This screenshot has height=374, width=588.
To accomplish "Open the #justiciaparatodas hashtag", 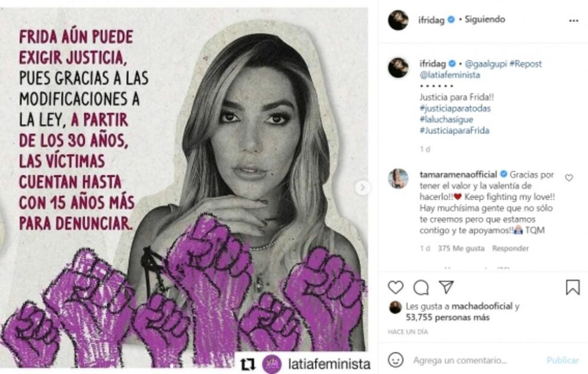I will tap(455, 109).
